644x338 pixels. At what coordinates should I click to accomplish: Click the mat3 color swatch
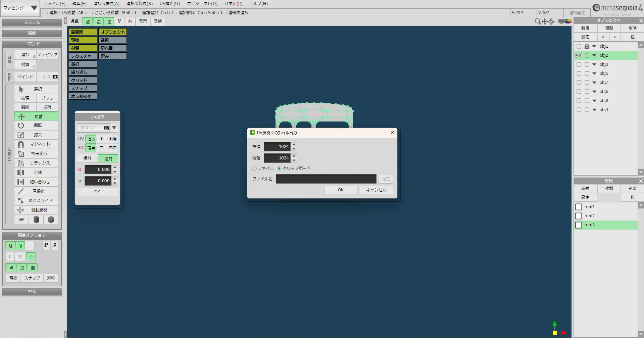pos(579,225)
